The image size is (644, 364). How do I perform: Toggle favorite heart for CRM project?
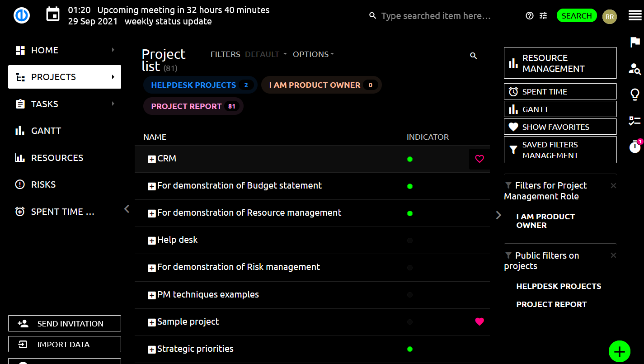(x=479, y=159)
